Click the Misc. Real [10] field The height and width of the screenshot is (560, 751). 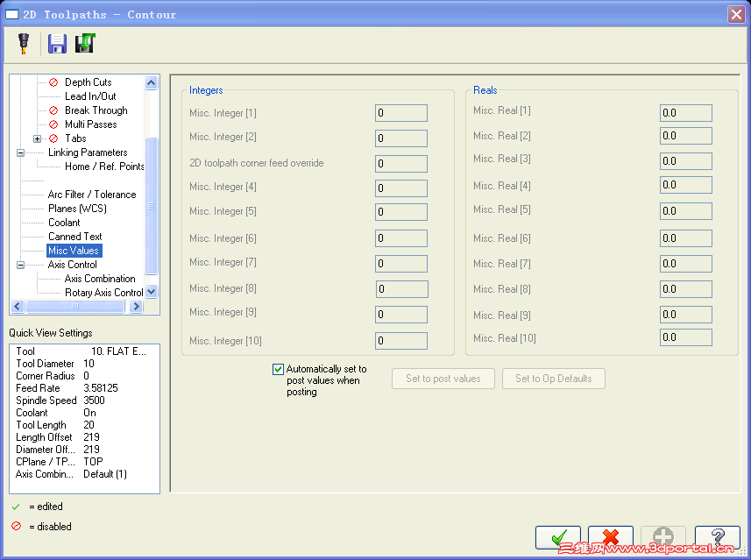click(x=686, y=337)
